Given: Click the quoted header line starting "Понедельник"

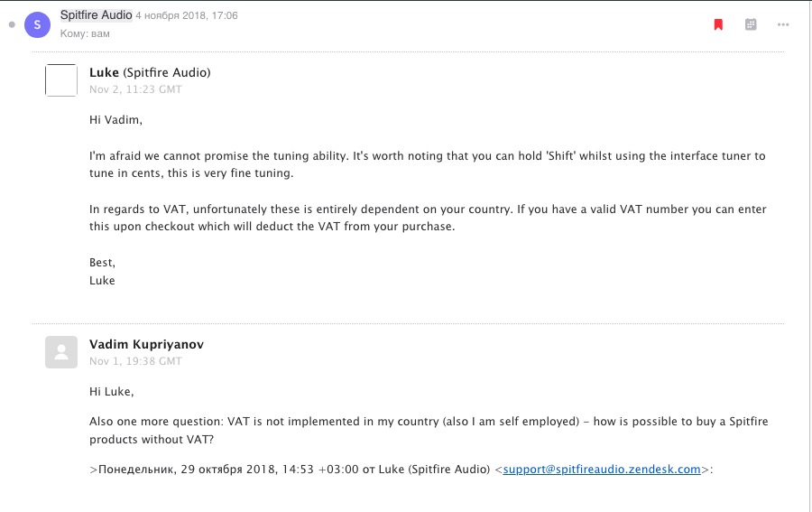Looking at the screenshot, I should [x=289, y=469].
